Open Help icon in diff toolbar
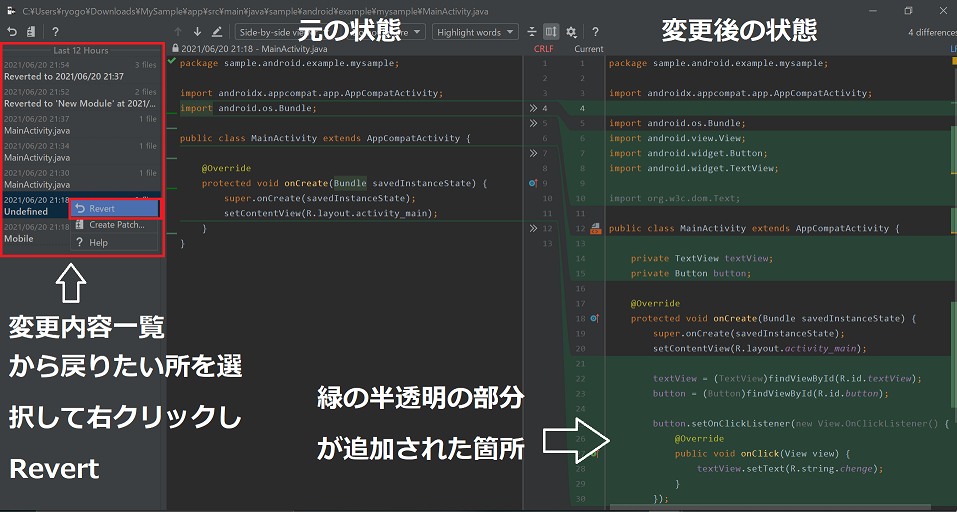 click(x=595, y=32)
